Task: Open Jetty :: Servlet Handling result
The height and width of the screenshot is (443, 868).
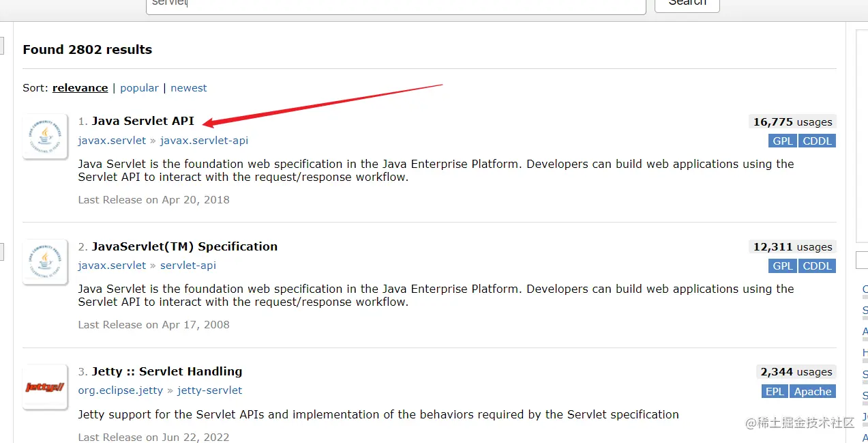Action: click(x=166, y=371)
